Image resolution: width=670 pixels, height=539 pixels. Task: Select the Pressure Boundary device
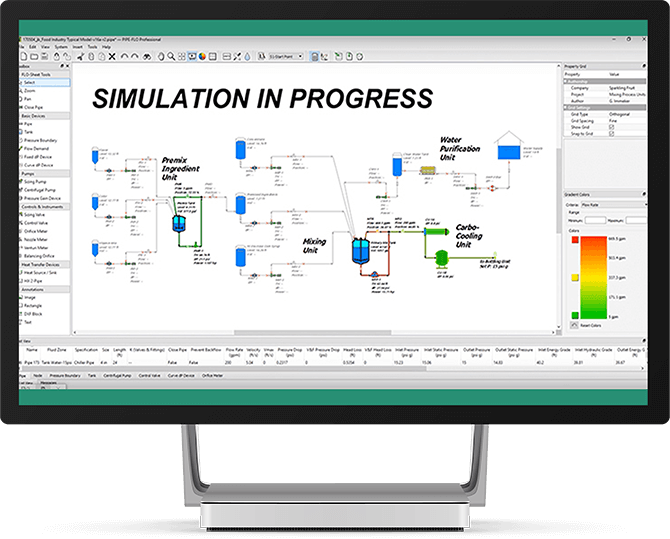coord(53,140)
